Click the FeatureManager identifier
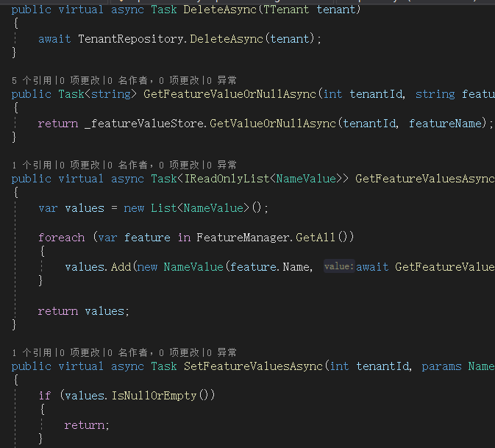495x448 pixels. tap(243, 238)
